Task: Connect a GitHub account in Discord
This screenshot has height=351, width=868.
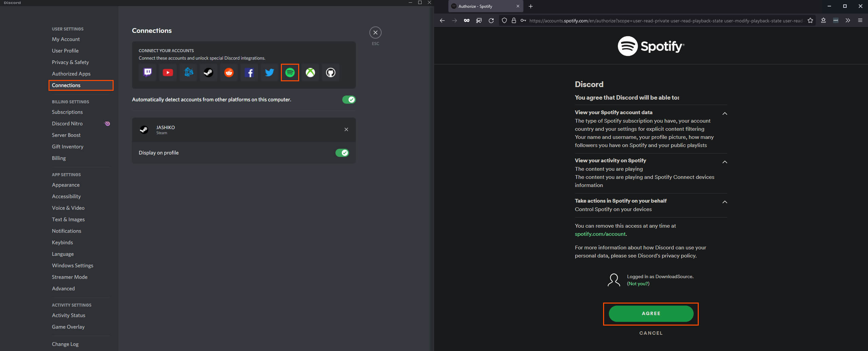Action: point(331,73)
